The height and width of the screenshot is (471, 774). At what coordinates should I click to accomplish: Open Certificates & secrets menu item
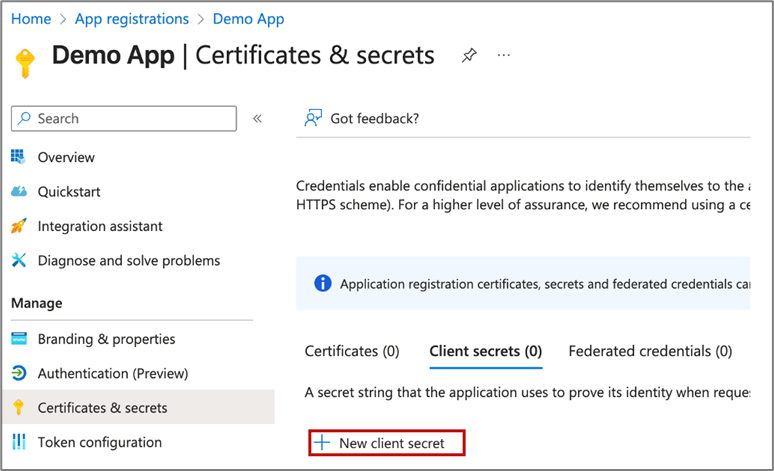tap(102, 408)
